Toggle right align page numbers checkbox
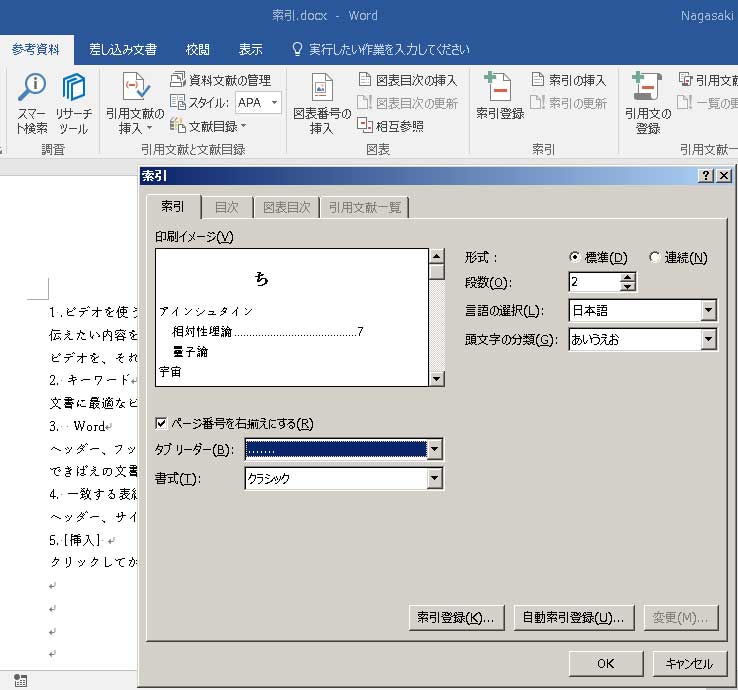The image size is (738, 690). (x=162, y=424)
